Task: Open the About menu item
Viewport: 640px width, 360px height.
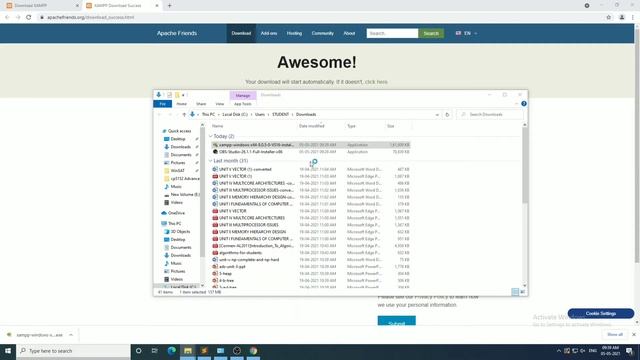Action: 349,33
